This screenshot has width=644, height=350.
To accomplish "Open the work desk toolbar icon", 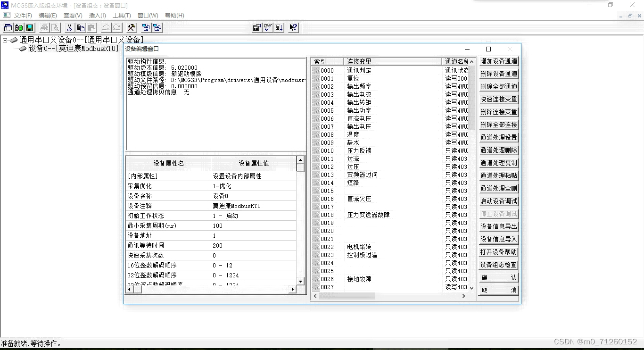I will tap(8, 28).
